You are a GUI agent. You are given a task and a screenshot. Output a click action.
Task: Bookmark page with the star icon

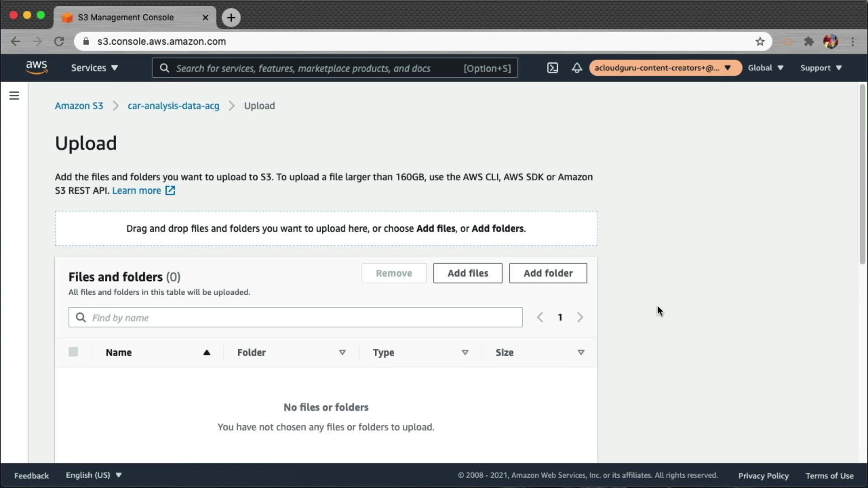point(760,42)
